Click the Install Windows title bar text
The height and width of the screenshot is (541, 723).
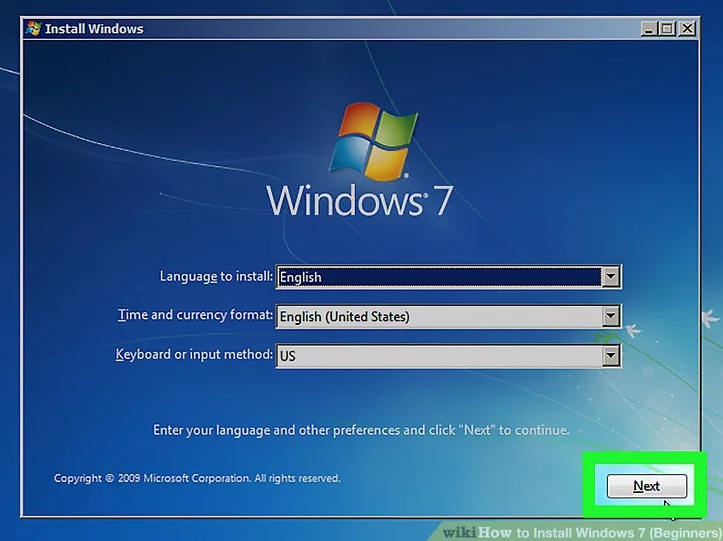pyautogui.click(x=94, y=29)
